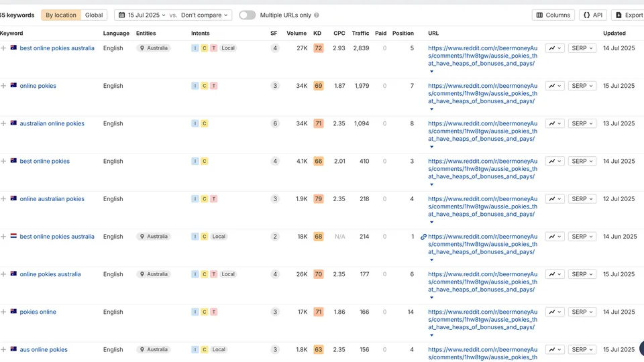Image resolution: width=644 pixels, height=362 pixels.
Task: Open keyword 'online australian pokies'
Action: (52, 199)
